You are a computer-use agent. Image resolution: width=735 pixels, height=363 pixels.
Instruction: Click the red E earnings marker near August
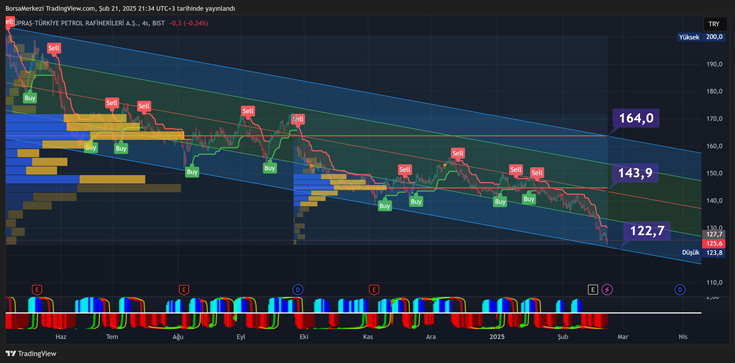(184, 289)
